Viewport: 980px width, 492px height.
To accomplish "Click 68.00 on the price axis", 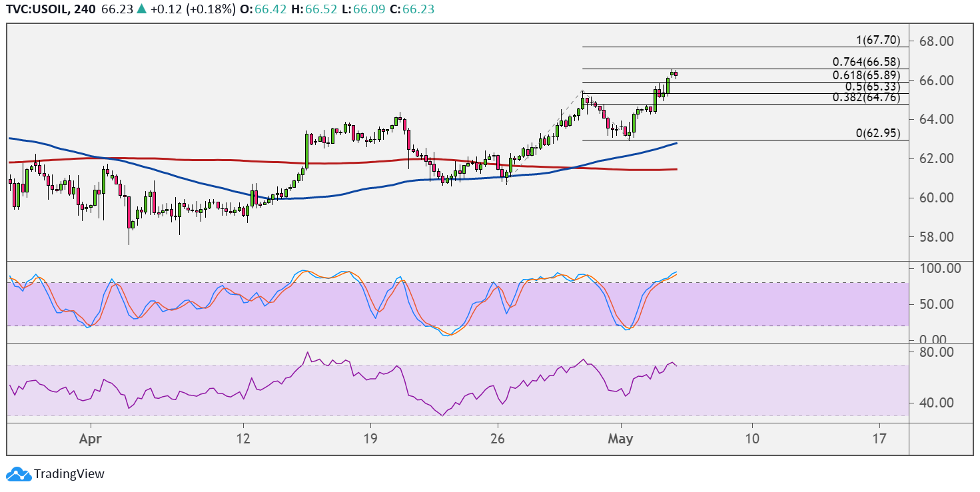I will tap(937, 41).
